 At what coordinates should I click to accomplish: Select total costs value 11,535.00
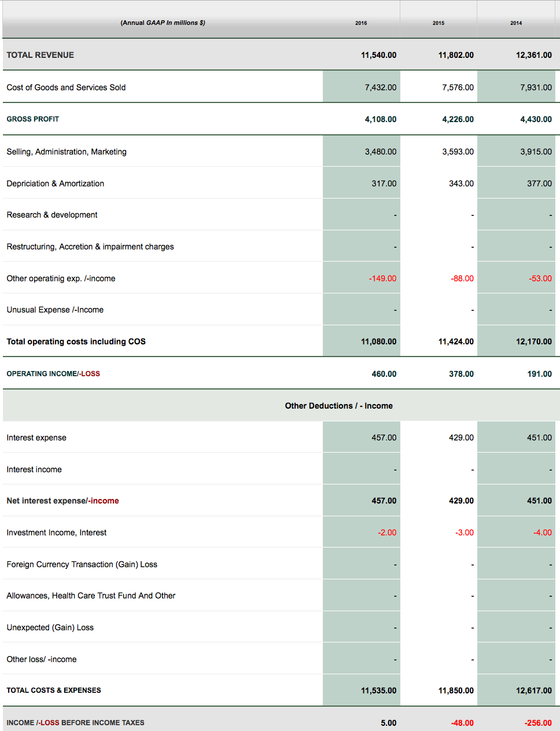[x=378, y=690]
